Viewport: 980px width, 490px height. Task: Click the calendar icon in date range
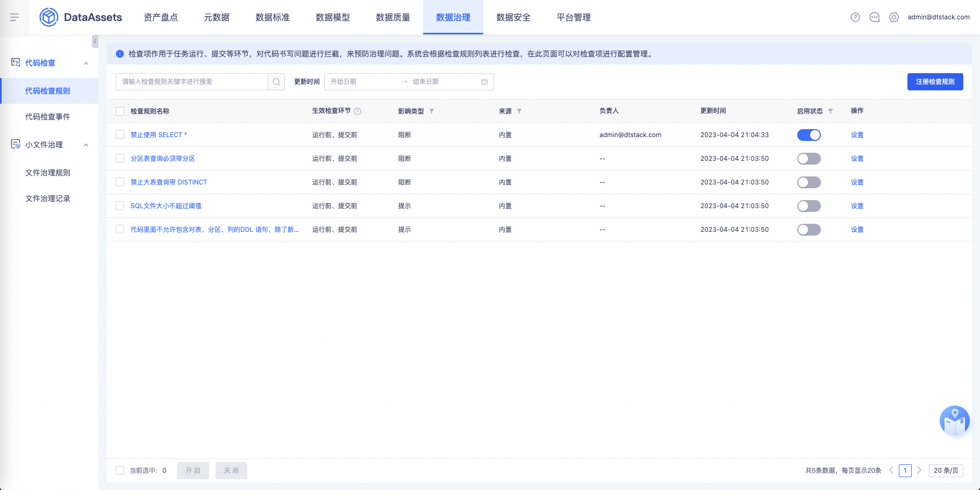click(484, 82)
